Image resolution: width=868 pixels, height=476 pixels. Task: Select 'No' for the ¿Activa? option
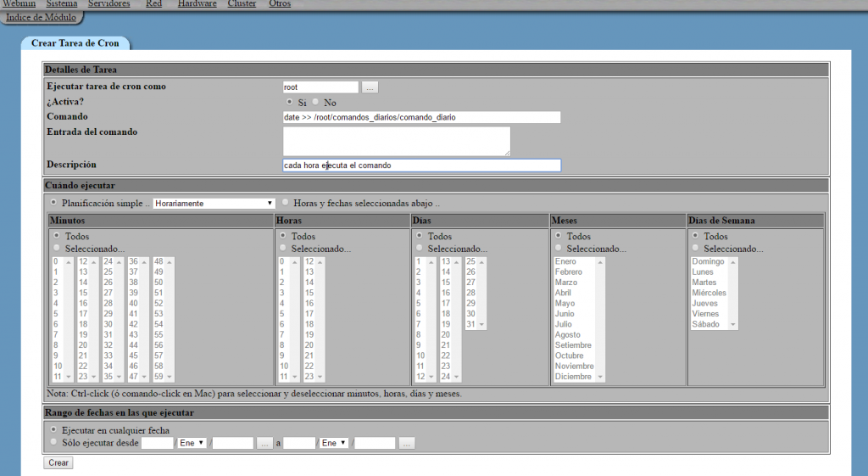click(316, 103)
